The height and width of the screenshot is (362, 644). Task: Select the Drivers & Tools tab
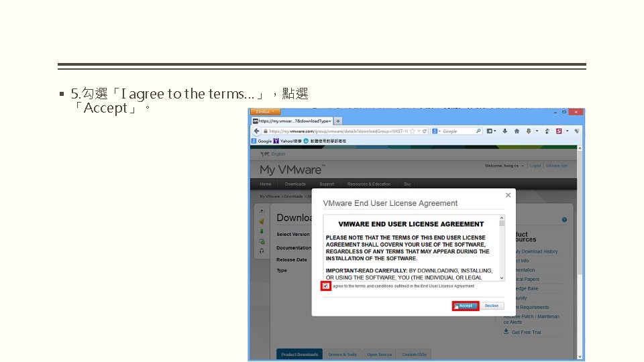click(x=343, y=354)
